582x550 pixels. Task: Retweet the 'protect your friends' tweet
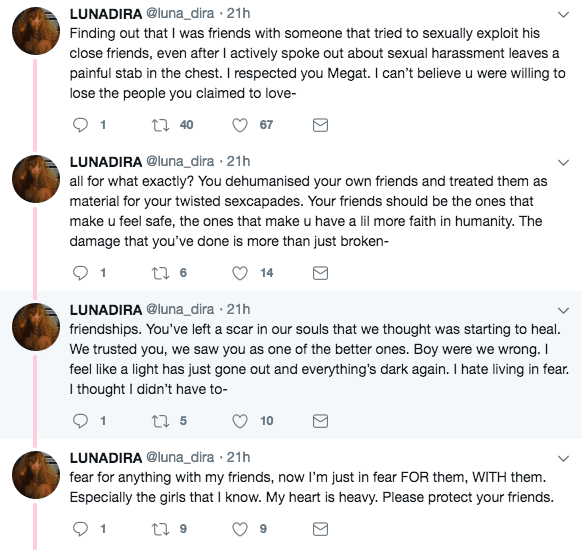pos(161,529)
